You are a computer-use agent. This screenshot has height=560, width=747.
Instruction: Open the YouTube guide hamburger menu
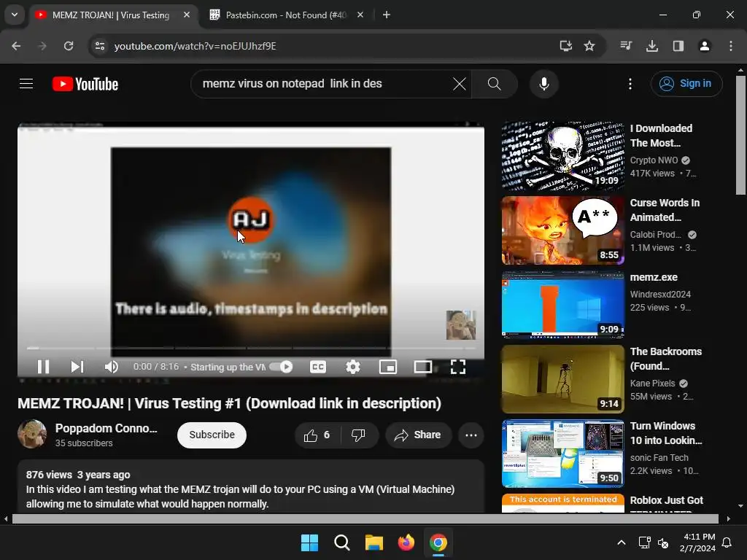pos(26,84)
